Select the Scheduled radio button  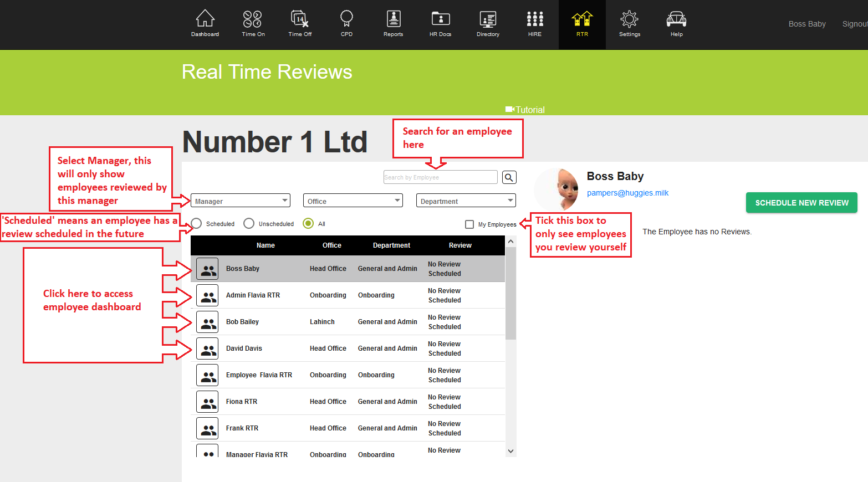click(196, 223)
